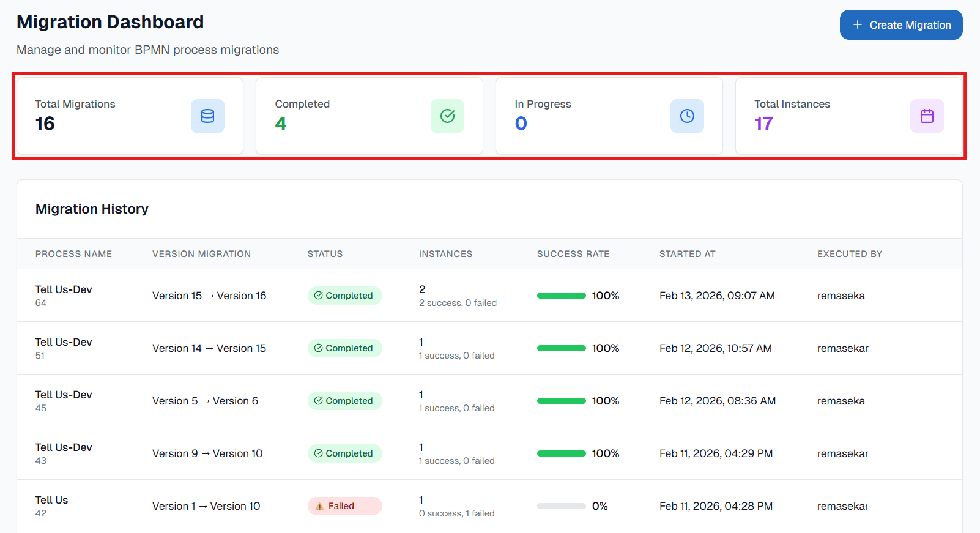Image resolution: width=980 pixels, height=533 pixels.
Task: Open the Tell Us-Dev row with ID 43
Action: (x=489, y=453)
